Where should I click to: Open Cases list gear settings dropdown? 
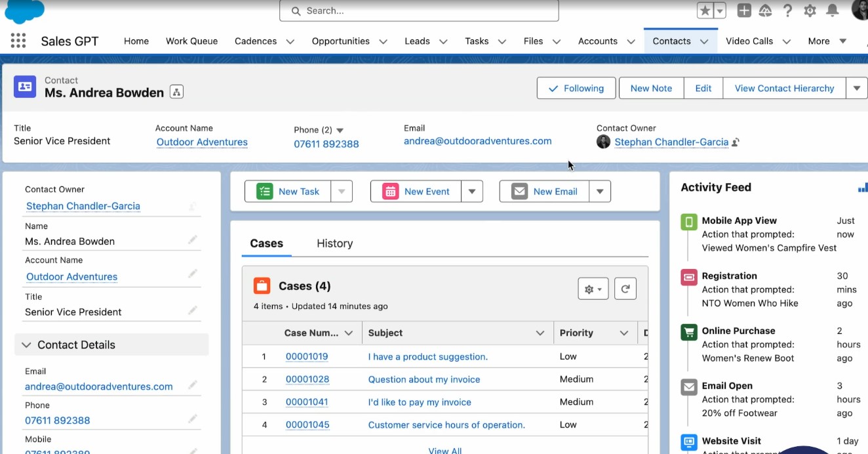(x=593, y=289)
